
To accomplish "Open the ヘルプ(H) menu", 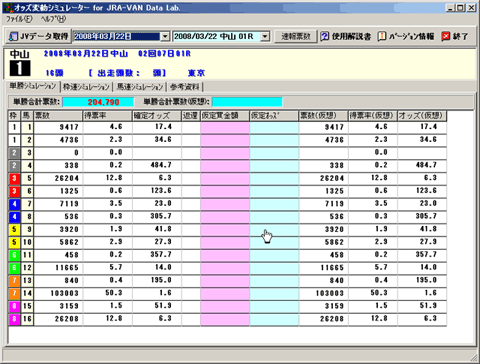I will (x=53, y=19).
